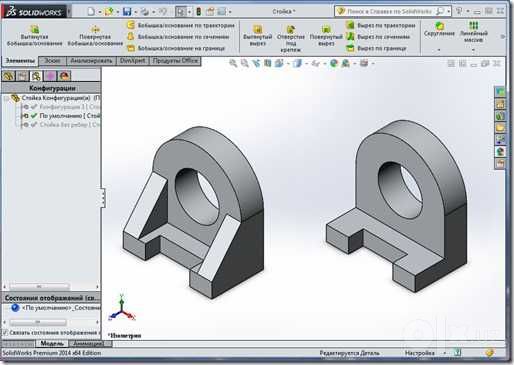Viewport: 514px width, 365px height.
Task: Click the Undo icon
Action: tap(162, 11)
